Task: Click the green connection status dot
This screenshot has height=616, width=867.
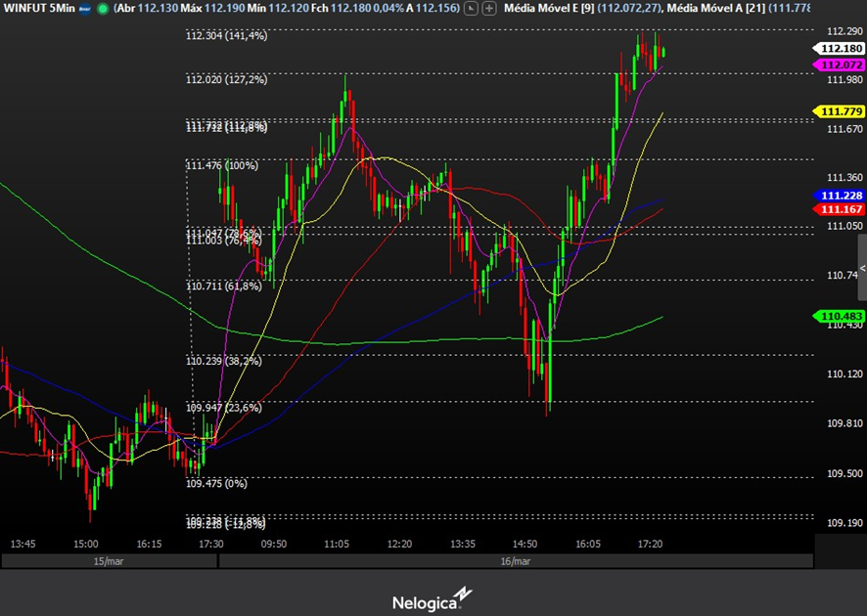Action: click(103, 9)
